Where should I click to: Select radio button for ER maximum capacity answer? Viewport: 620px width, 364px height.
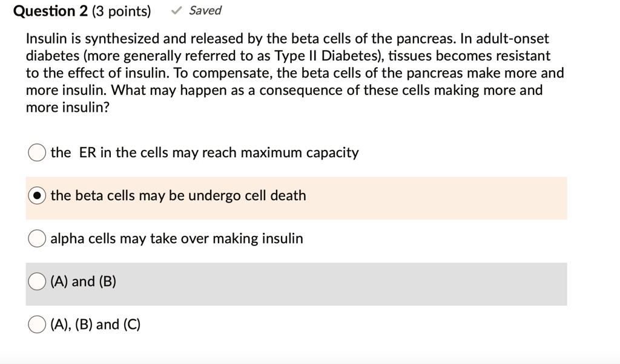37,152
